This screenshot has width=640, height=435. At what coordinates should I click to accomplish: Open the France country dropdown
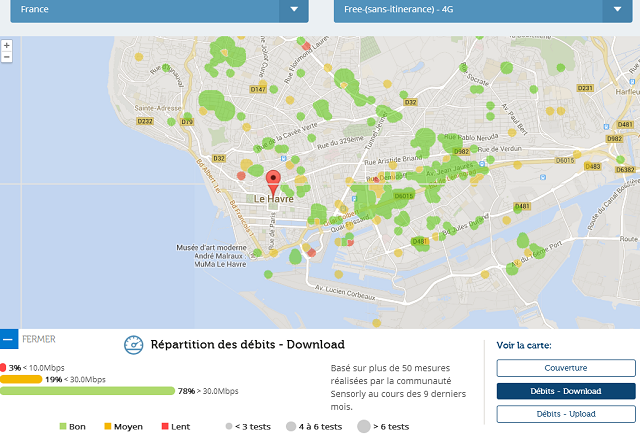click(x=159, y=9)
